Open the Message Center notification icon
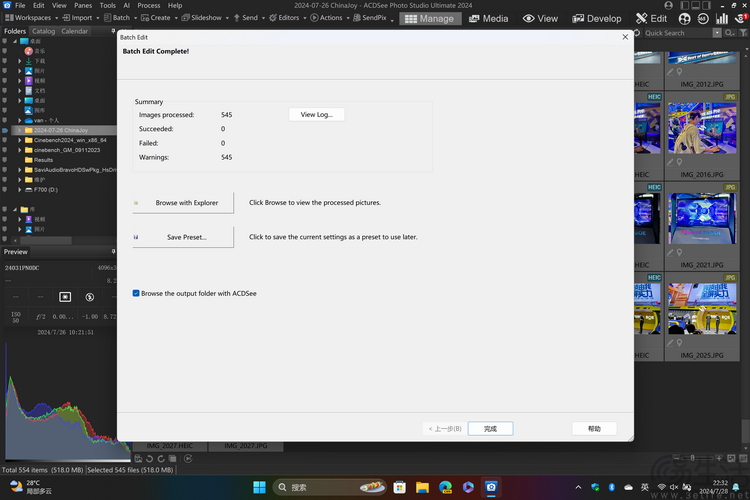 pos(741,19)
